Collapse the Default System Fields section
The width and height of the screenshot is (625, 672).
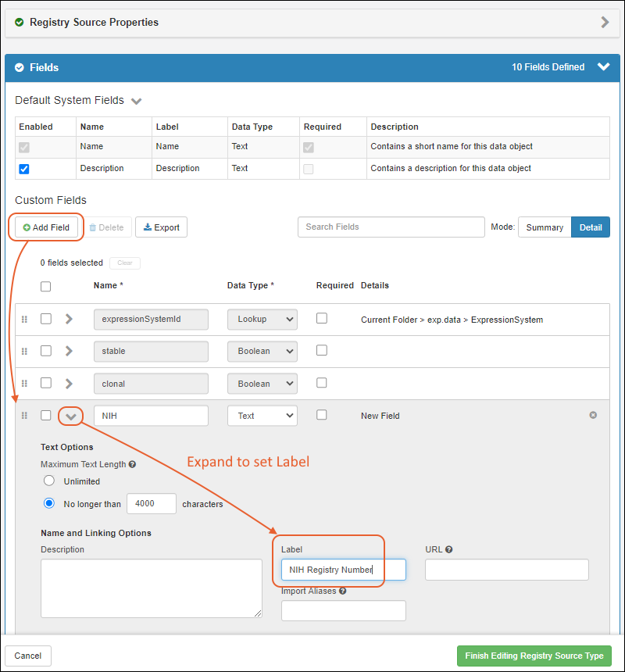[x=137, y=101]
